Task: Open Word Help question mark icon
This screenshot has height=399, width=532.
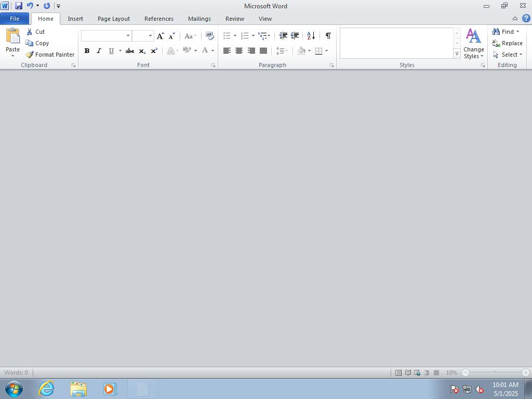Action: [526, 18]
